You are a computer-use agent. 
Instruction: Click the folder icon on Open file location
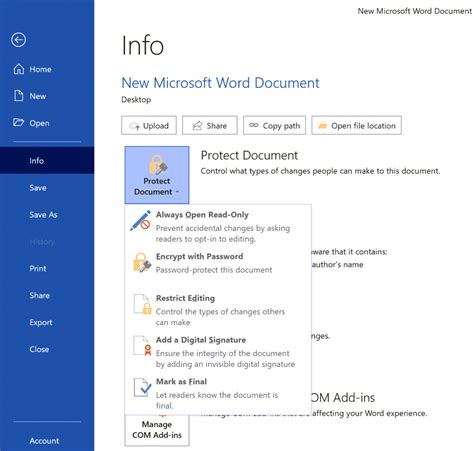point(323,126)
